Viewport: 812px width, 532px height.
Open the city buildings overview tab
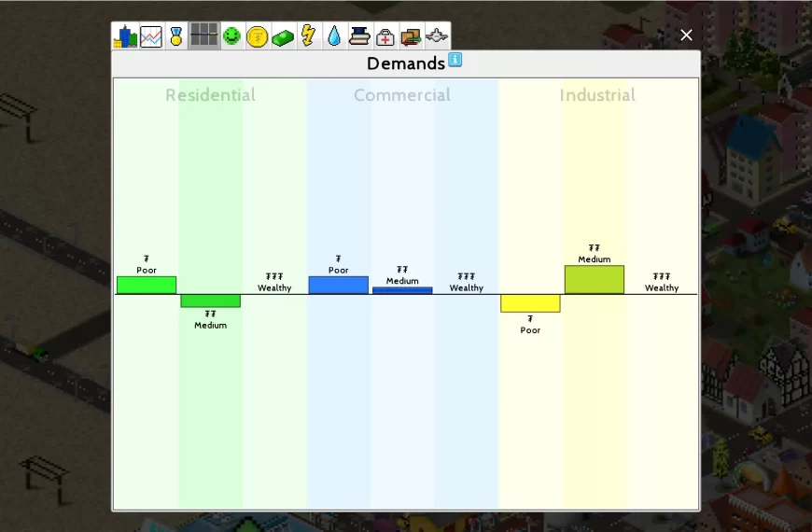125,36
